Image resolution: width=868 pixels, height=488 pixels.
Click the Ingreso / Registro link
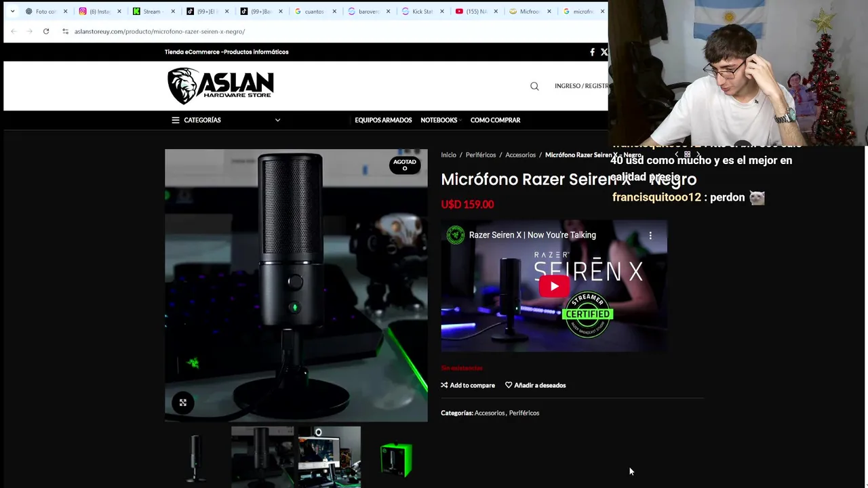pyautogui.click(x=582, y=86)
